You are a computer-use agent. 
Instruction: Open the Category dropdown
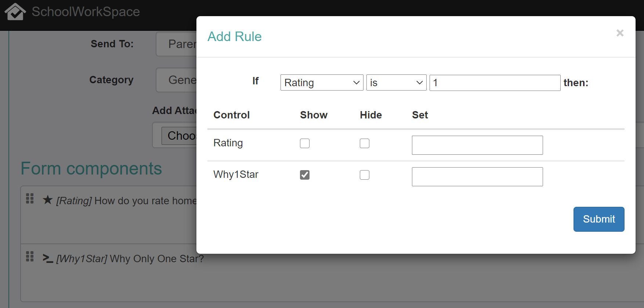[x=177, y=80]
